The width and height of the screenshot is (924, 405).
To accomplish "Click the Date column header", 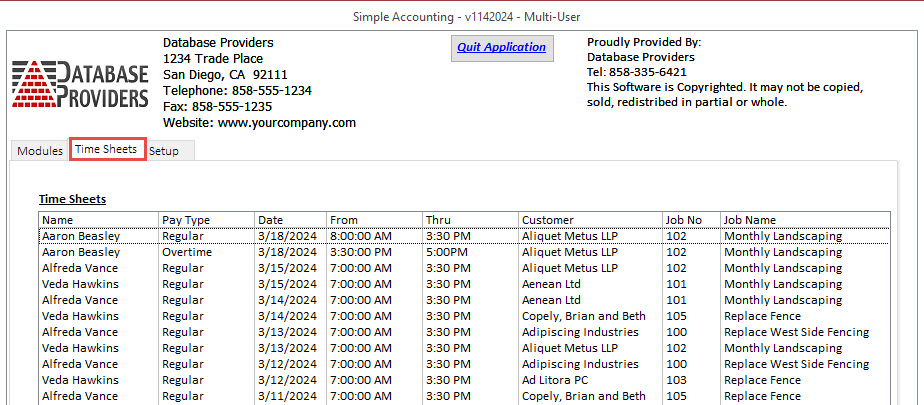I will 270,220.
